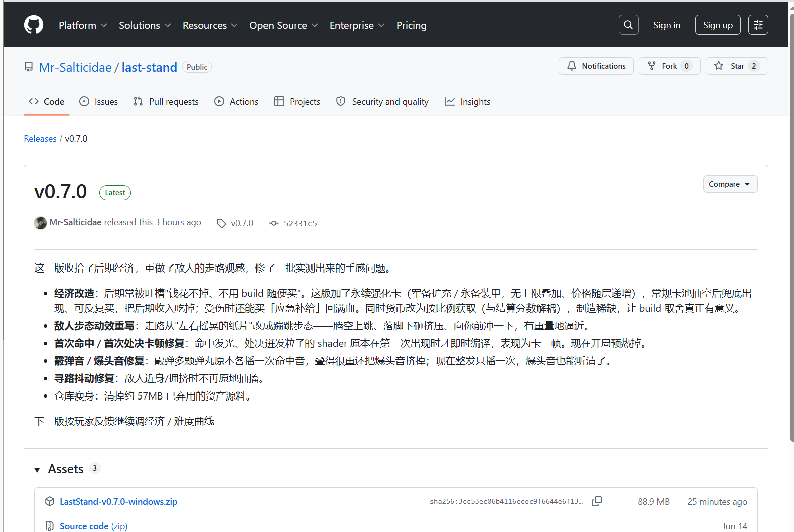Open the Projects tab
Viewport: 794px width, 532px height.
(x=297, y=102)
